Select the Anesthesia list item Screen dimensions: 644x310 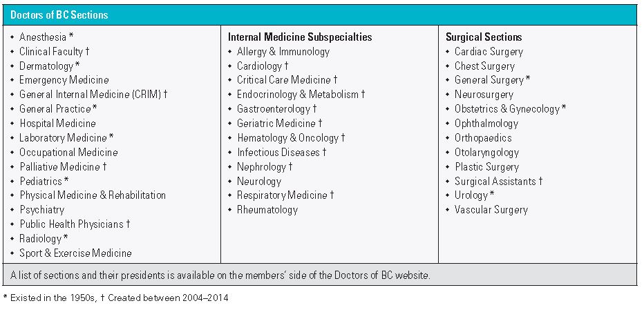tap(42, 37)
